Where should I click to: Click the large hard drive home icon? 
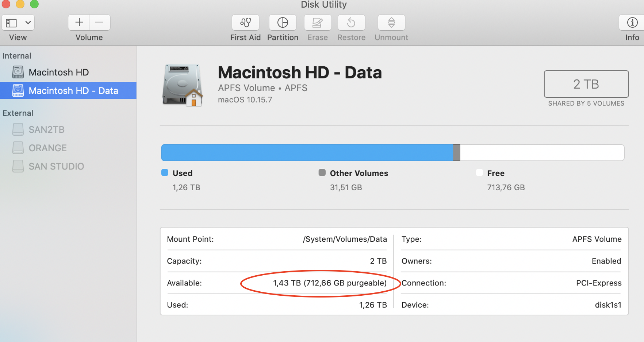tap(182, 85)
